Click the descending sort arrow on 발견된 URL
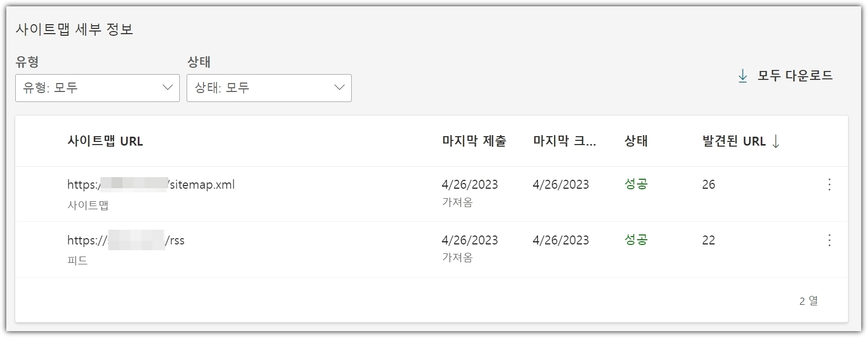This screenshot has height=338, width=868. click(x=775, y=141)
